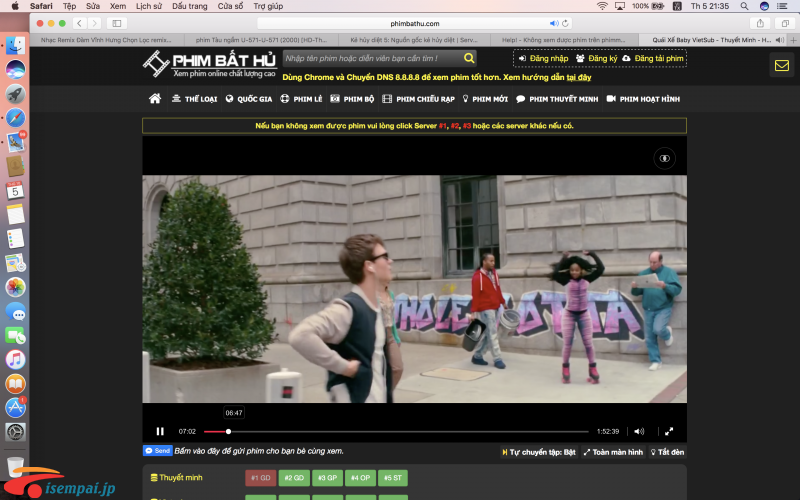Click Đăng ký register link

[596, 58]
